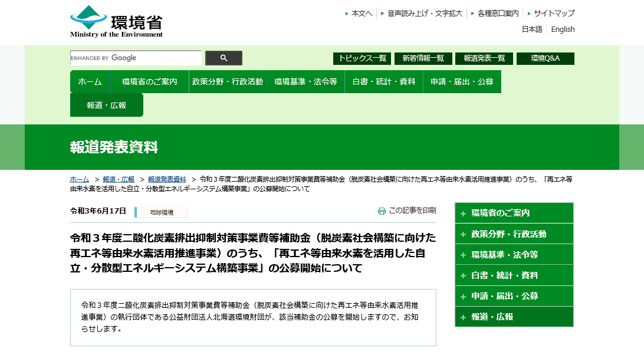The image size is (644, 355).
Task: Open the 環境基準・法令等 navigation menu
Action: (305, 82)
